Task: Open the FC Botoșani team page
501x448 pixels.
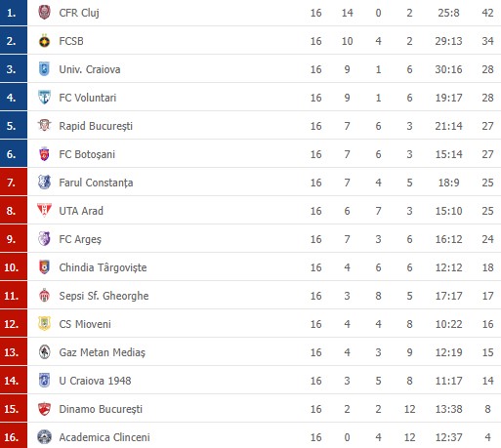Action: pyautogui.click(x=87, y=154)
